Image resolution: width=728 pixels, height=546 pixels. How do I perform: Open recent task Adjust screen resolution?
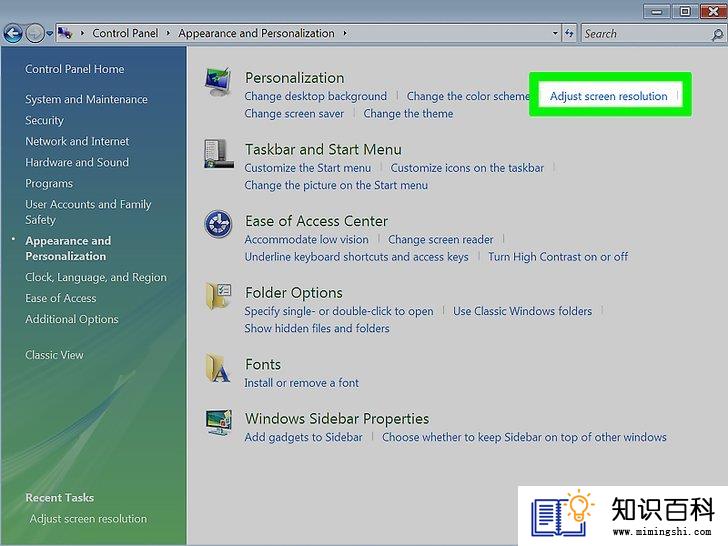[x=88, y=519]
